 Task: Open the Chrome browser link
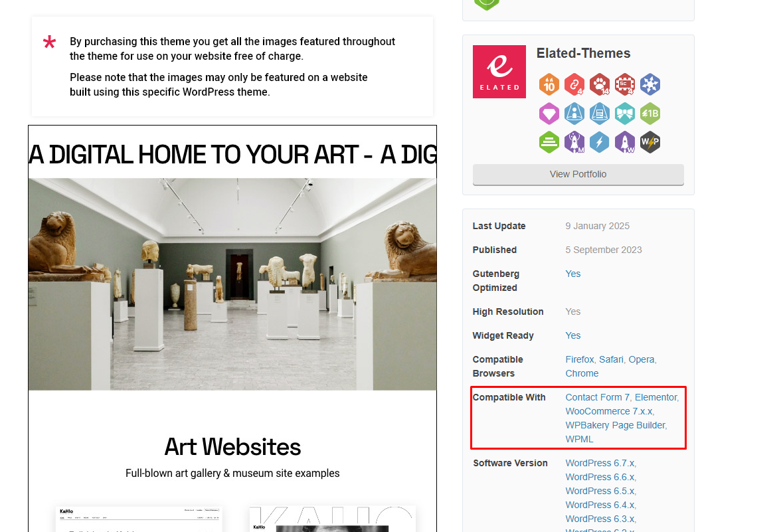pos(582,374)
